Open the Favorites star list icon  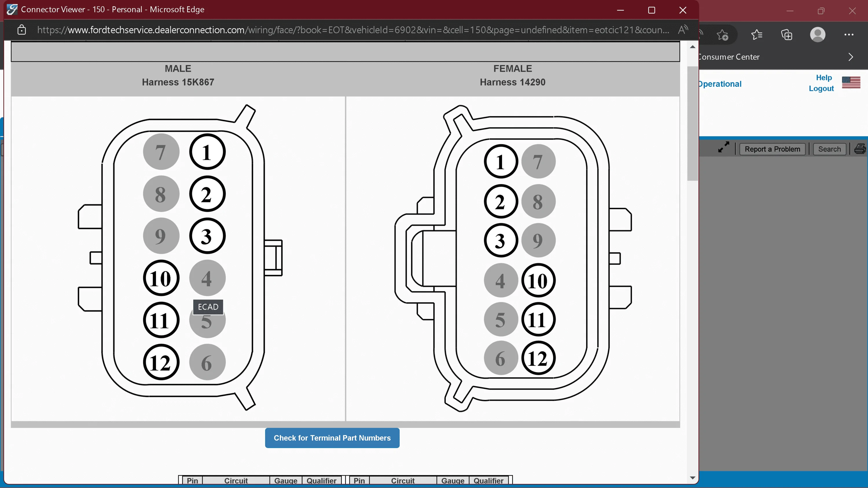757,34
